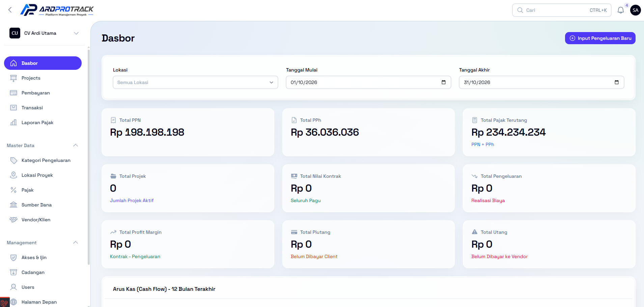Click the Pembayaran card icon in sidebar
The height and width of the screenshot is (307, 644).
(13, 93)
